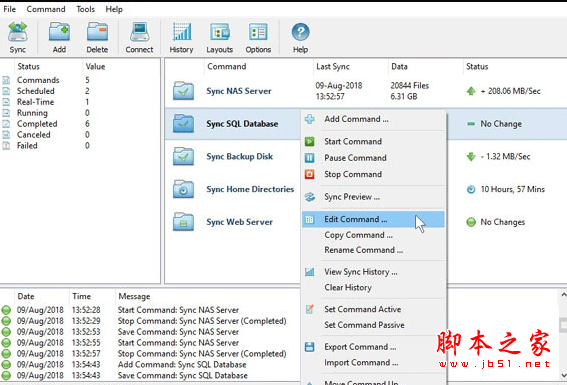Click the Connect toolbar icon
The height and width of the screenshot is (385, 567).
click(x=139, y=31)
